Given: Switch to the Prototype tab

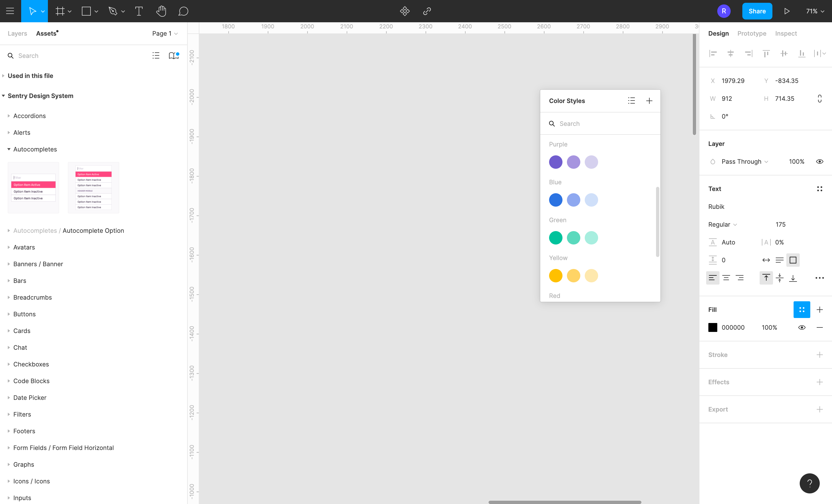Looking at the screenshot, I should coord(752,33).
